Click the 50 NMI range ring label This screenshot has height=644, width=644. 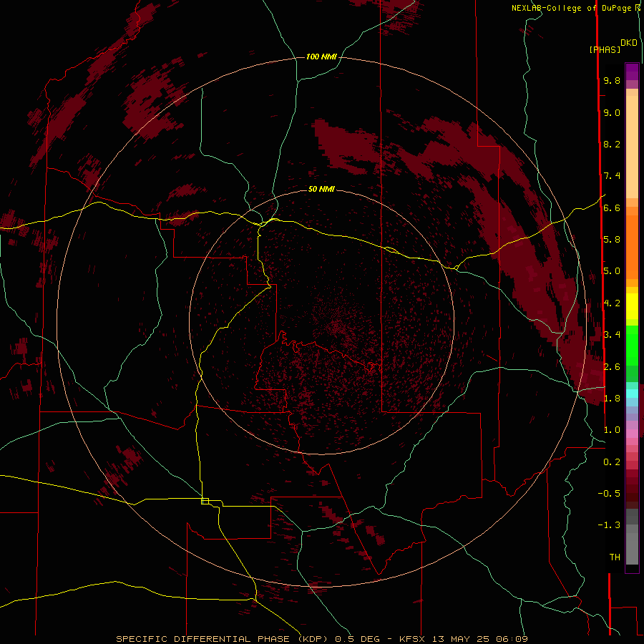click(x=321, y=189)
